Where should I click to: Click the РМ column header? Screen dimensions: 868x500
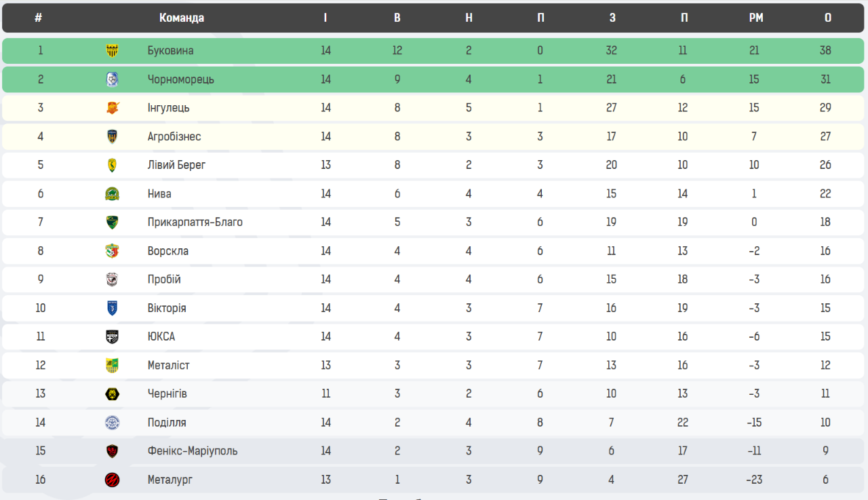tap(756, 18)
